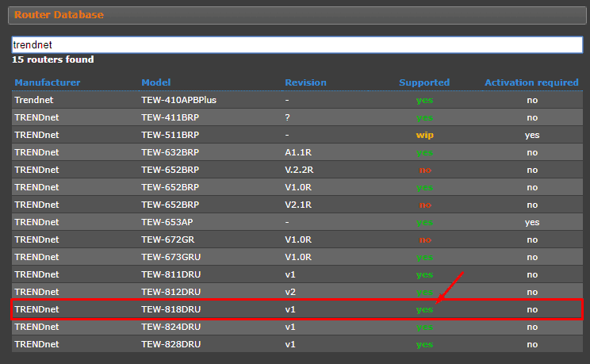Image resolution: width=590 pixels, height=364 pixels.
Task: Sort by Activation required column header
Action: click(x=531, y=82)
